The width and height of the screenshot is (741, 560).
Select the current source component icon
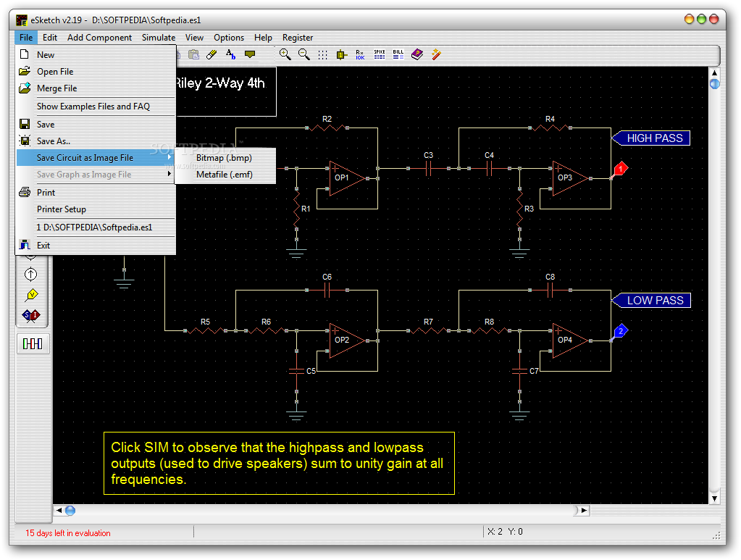point(30,274)
